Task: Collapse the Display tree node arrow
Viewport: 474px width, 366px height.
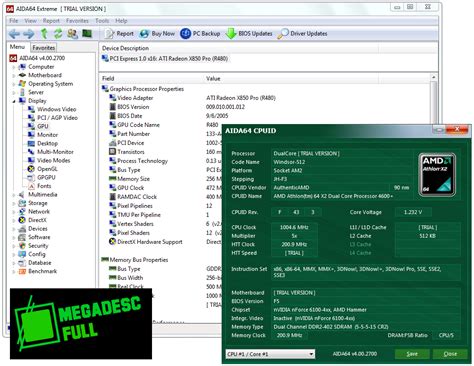Action: [x=14, y=101]
